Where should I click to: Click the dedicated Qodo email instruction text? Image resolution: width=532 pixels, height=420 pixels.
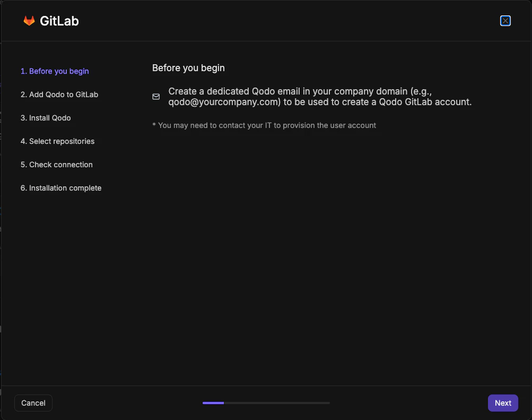point(320,97)
